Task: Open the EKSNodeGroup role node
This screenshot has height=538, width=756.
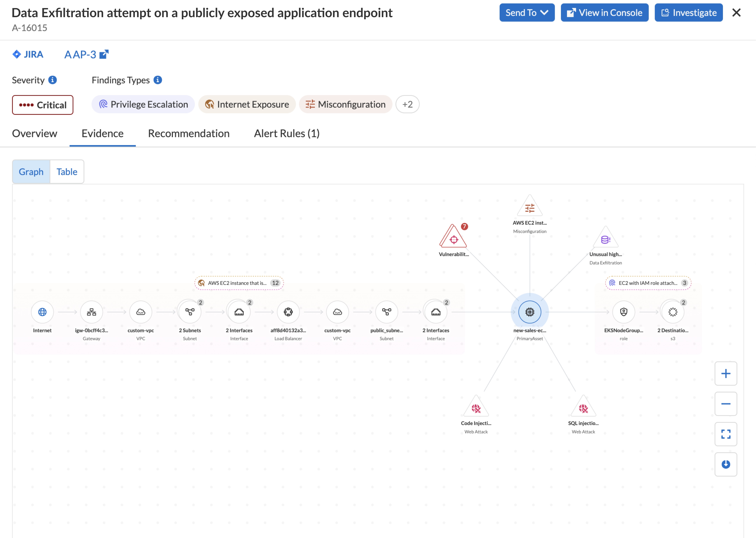Action: (623, 312)
